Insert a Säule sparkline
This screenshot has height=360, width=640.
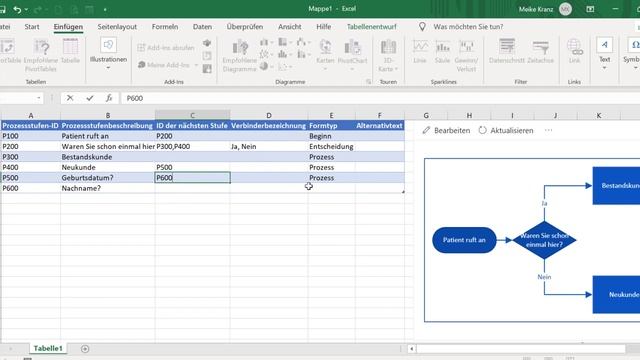tap(442, 51)
